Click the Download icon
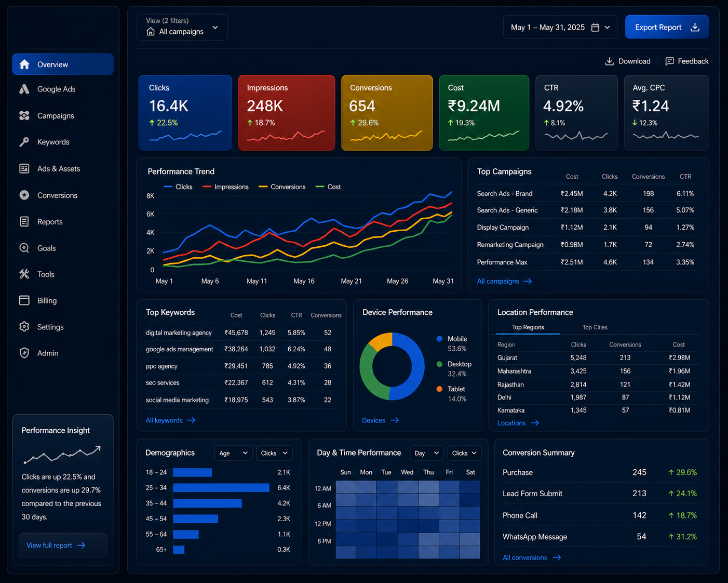Image resolution: width=728 pixels, height=583 pixels. (x=610, y=61)
